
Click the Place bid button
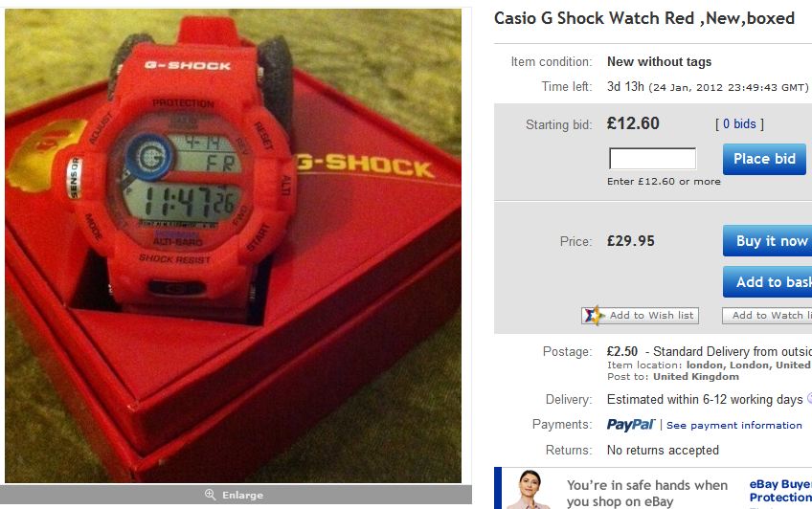point(764,159)
